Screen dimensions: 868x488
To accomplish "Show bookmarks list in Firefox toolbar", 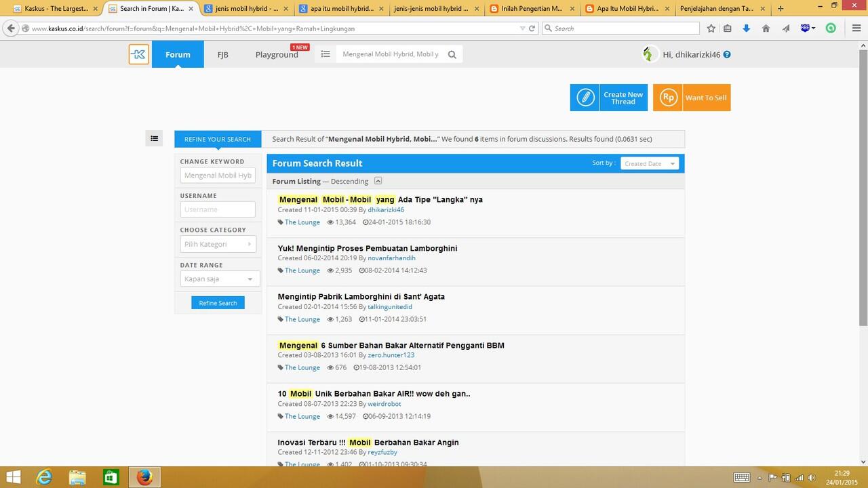I will click(728, 28).
